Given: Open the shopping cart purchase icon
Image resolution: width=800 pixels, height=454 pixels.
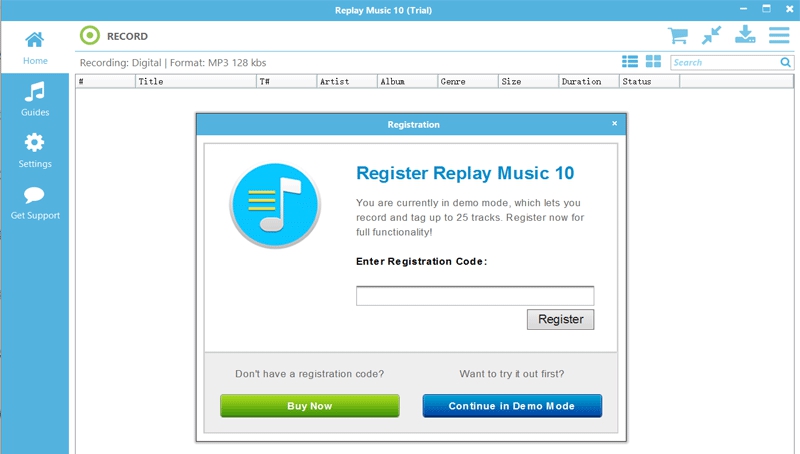Looking at the screenshot, I should point(678,35).
